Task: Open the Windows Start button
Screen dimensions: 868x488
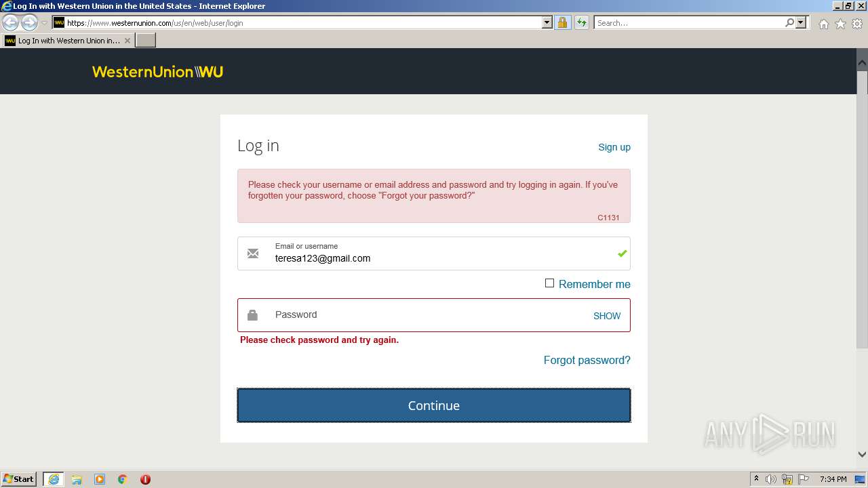Action: (19, 479)
